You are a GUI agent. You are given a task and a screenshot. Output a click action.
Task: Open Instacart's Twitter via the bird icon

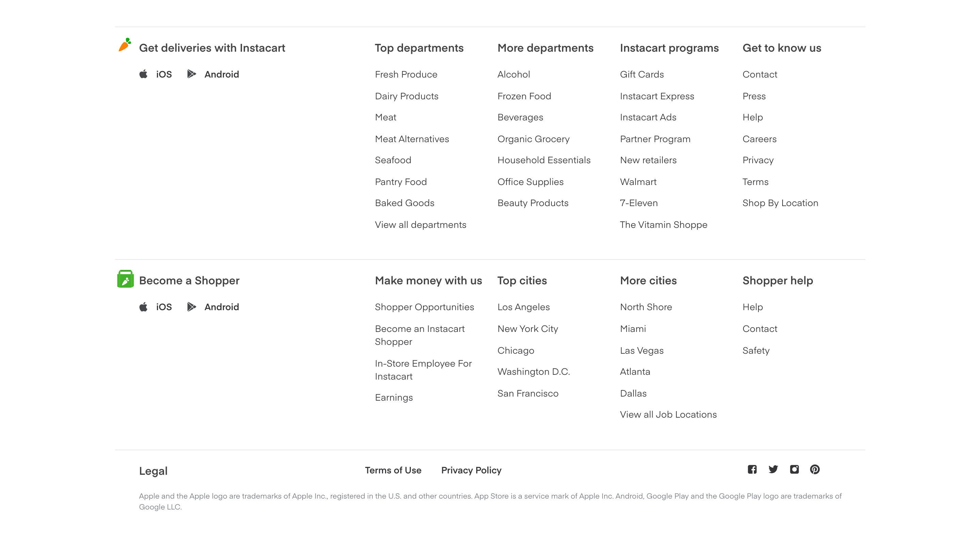click(773, 469)
